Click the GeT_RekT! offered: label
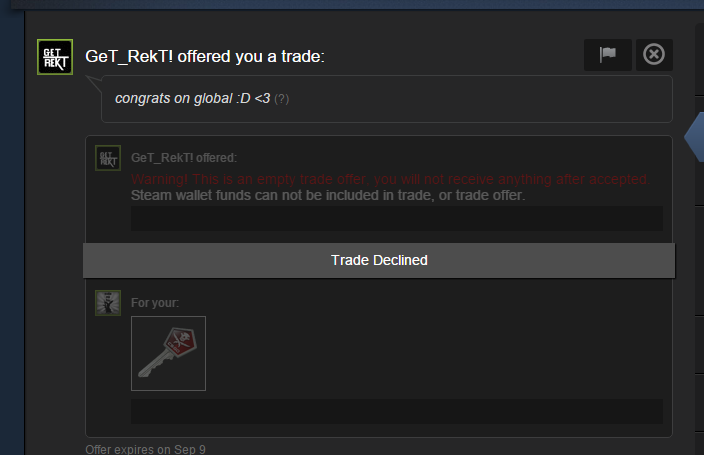This screenshot has width=704, height=455. [x=184, y=158]
